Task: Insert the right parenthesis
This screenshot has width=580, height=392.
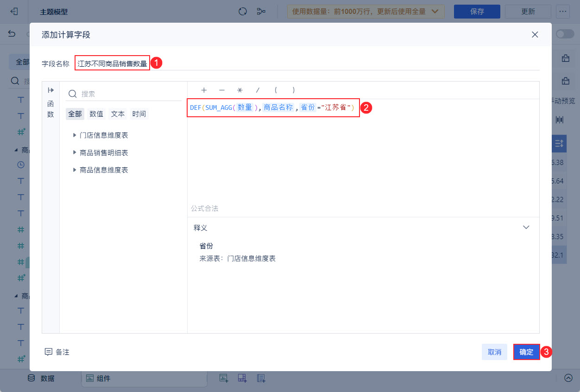Action: (x=293, y=90)
